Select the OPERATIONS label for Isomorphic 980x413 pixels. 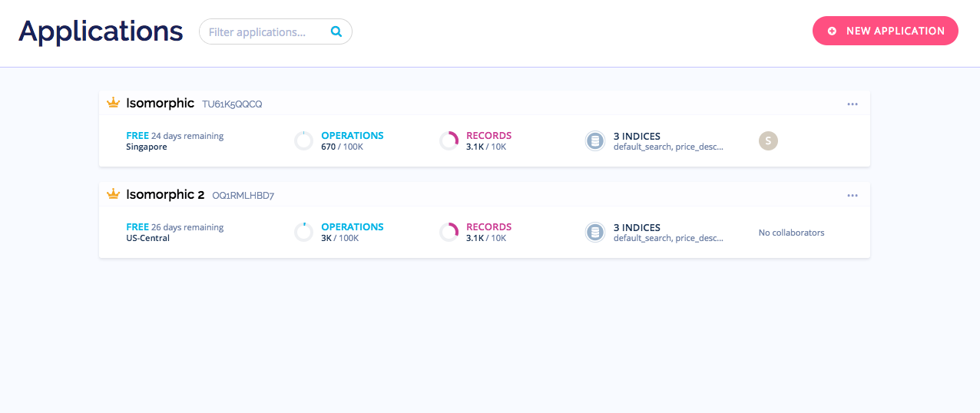point(352,135)
